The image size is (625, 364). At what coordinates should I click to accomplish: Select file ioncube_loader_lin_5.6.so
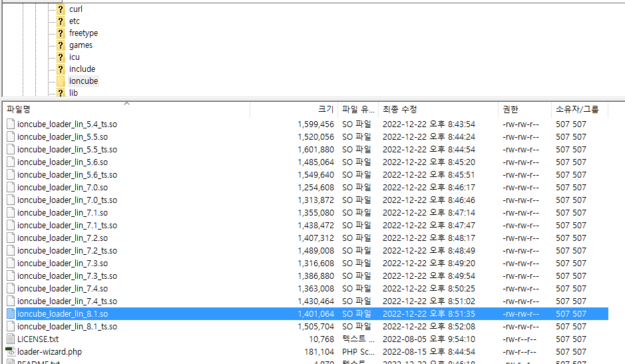[x=63, y=162]
